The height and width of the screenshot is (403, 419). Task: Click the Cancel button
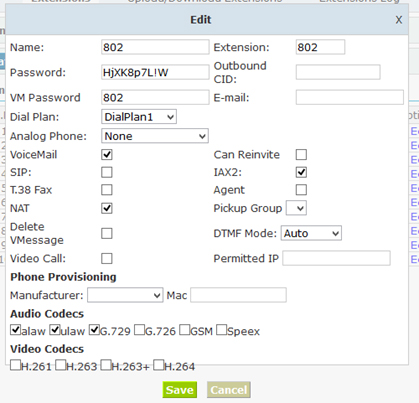click(x=229, y=390)
